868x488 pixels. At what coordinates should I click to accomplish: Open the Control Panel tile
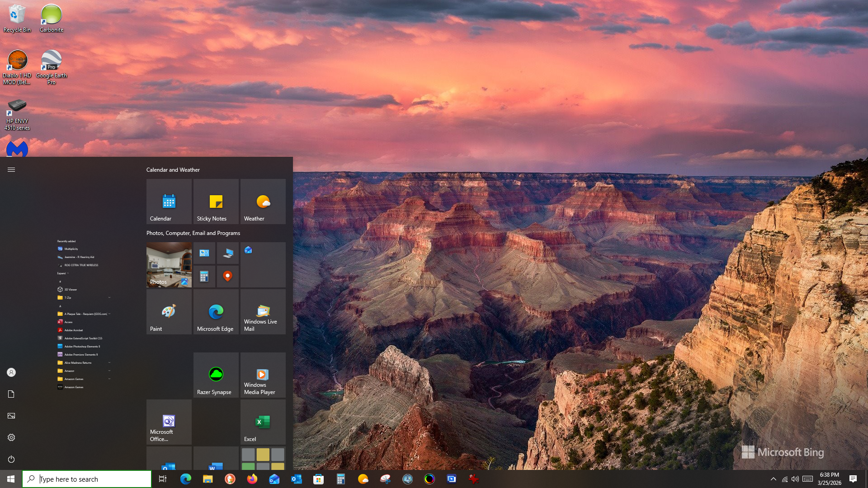(x=204, y=253)
